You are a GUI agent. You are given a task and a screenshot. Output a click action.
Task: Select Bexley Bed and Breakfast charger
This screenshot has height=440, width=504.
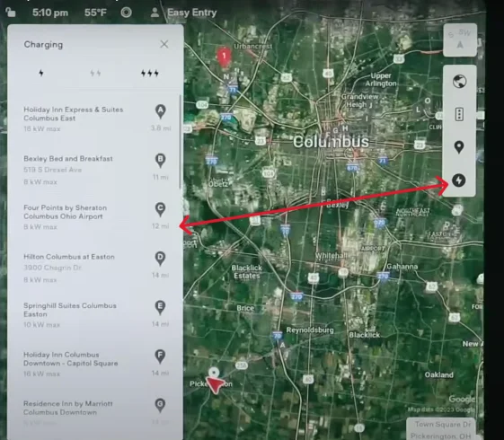tap(96, 170)
